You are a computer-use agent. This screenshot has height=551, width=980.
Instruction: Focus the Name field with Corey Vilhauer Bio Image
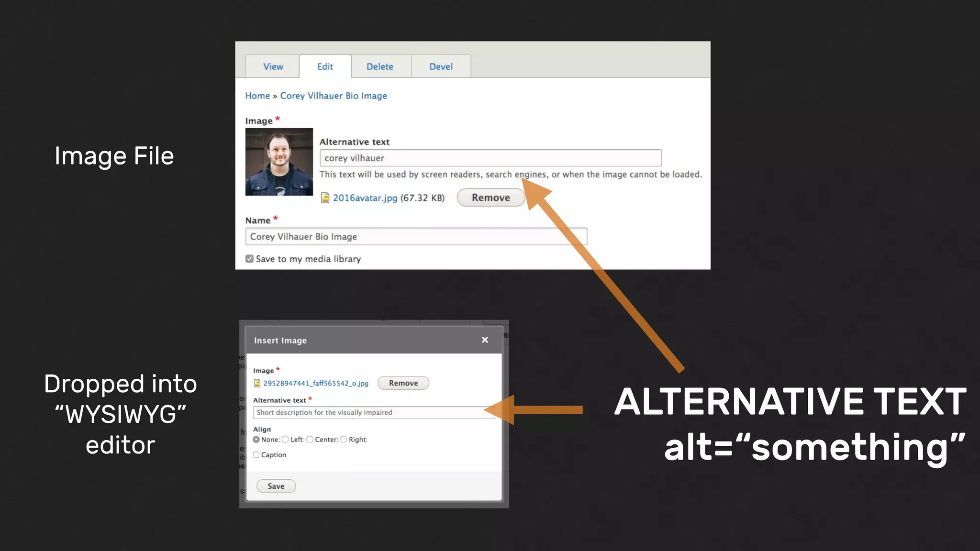(416, 236)
